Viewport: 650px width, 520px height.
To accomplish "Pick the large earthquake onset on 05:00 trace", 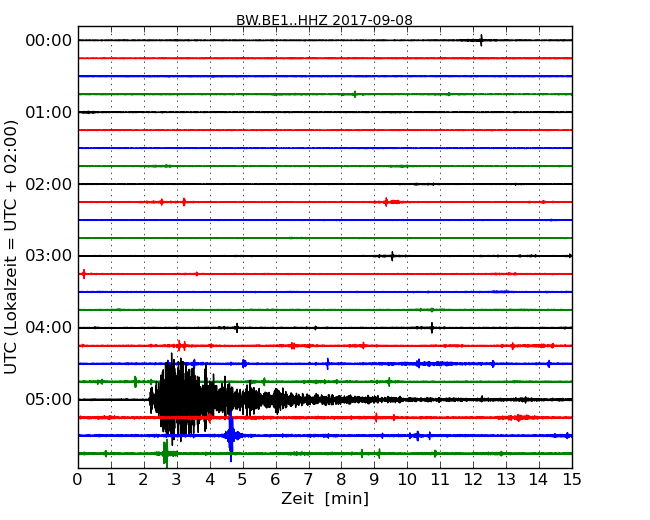I will point(151,399).
